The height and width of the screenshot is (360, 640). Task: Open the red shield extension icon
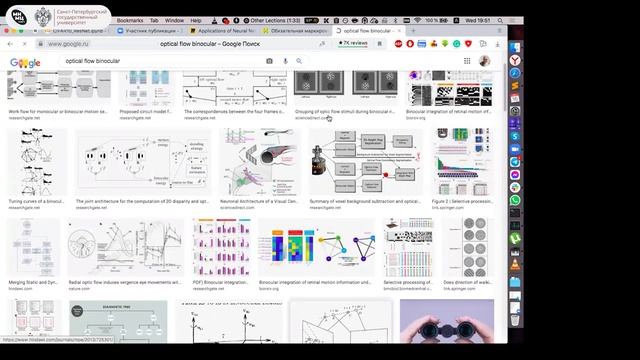[x=468, y=44]
